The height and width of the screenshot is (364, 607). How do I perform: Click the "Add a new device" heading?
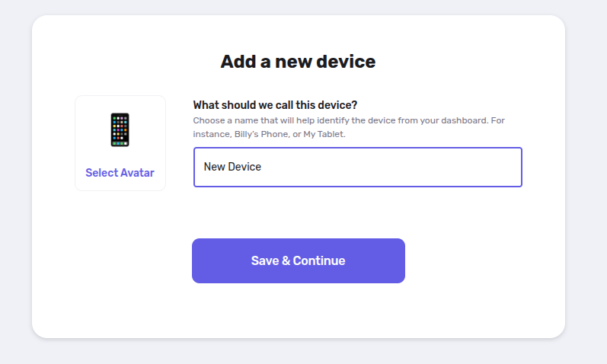click(x=298, y=62)
